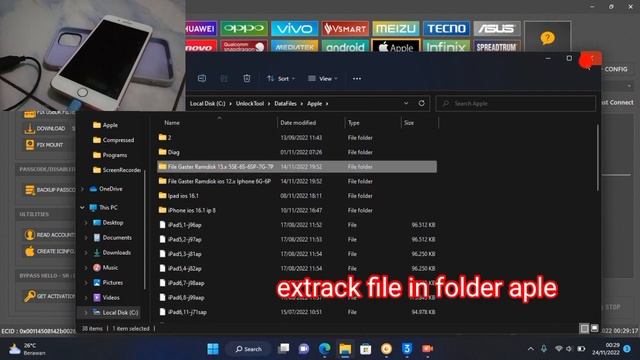The width and height of the screenshot is (640, 360).
Task: Sort by the Name column header
Action: coord(171,122)
